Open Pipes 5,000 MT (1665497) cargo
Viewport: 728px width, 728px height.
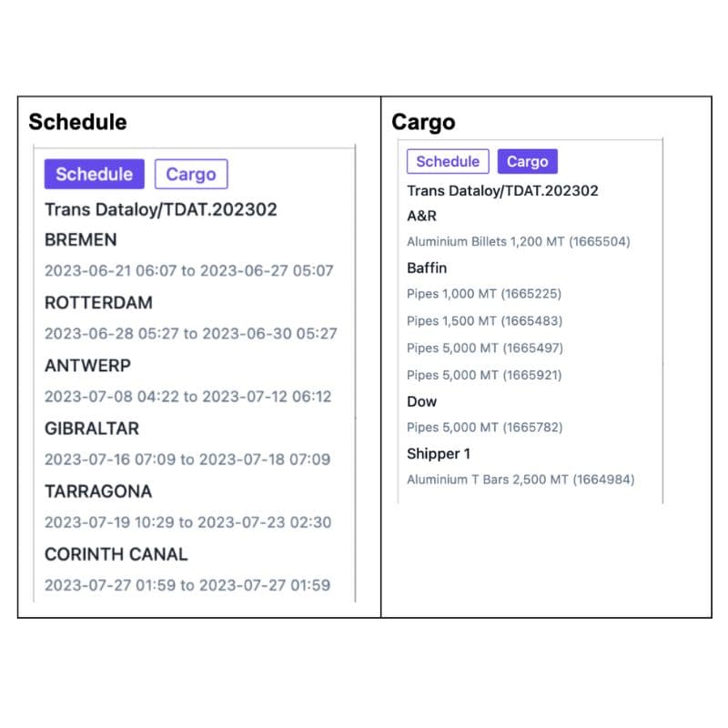[485, 348]
